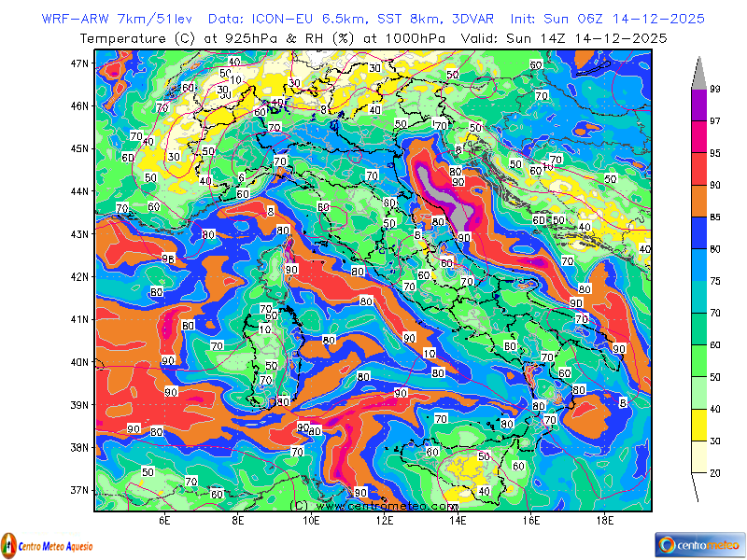The image size is (747, 560).
Task: Click the 37N latitude axis label
Action: click(79, 490)
